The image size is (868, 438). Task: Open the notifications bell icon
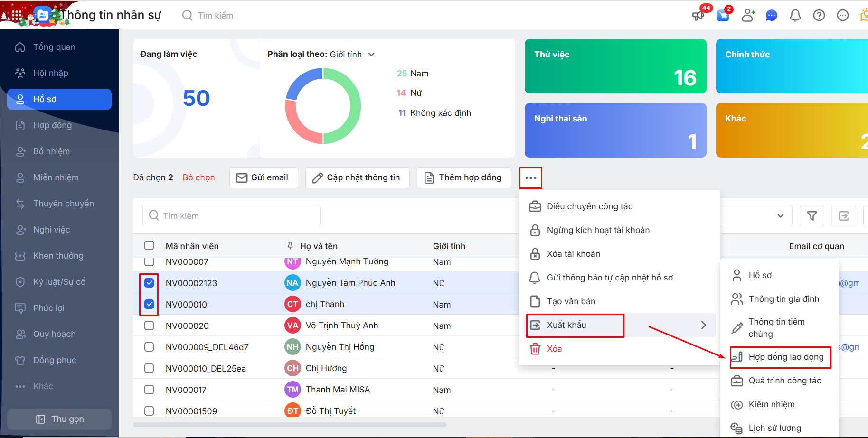(x=795, y=16)
